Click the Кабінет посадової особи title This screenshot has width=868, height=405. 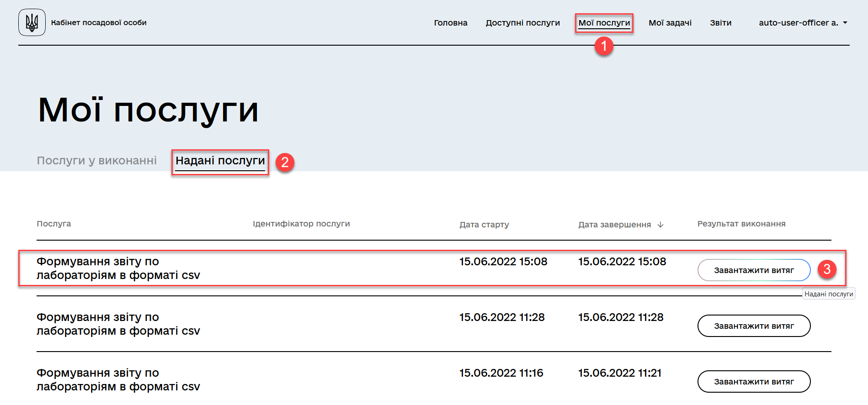(x=99, y=23)
